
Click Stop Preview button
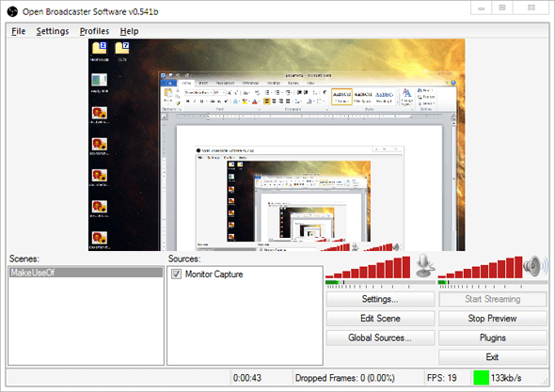point(492,319)
